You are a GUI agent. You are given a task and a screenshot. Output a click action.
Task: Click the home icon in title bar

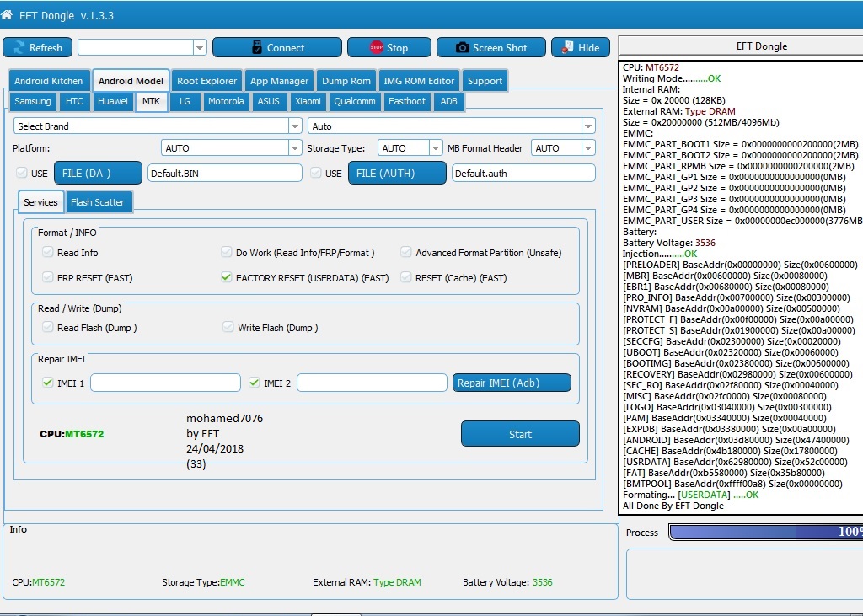(x=6, y=15)
